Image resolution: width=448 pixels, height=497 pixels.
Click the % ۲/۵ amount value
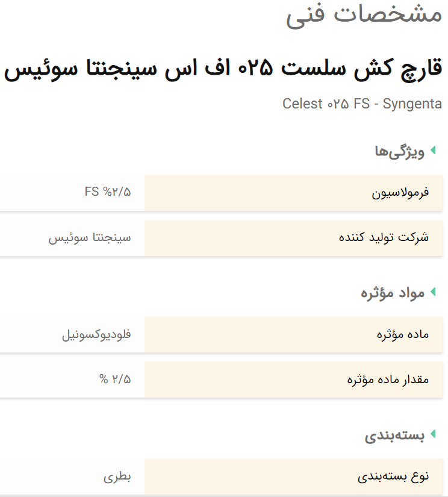(115, 379)
